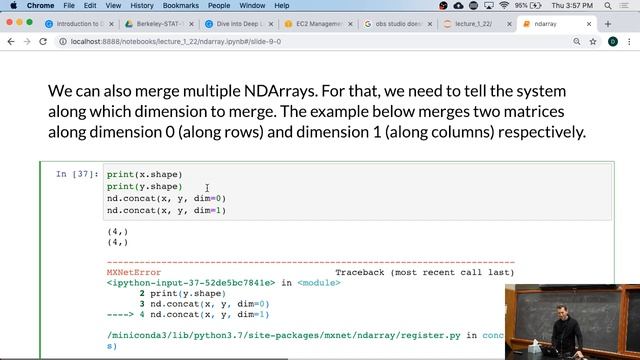
Task: Click the AirPlay display icon
Action: tap(489, 5)
